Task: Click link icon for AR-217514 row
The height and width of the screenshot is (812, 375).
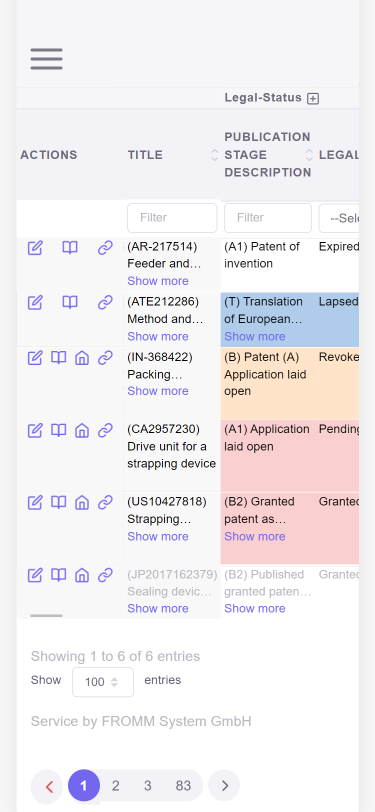Action: [x=105, y=248]
